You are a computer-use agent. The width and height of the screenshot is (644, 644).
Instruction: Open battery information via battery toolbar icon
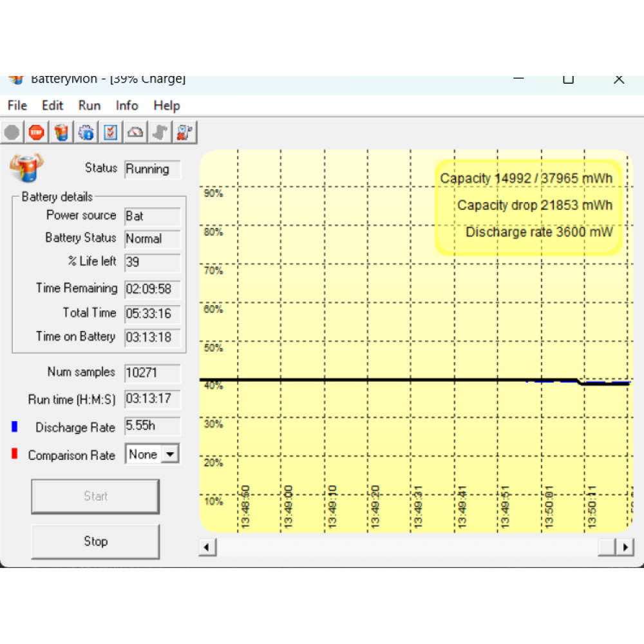tap(61, 133)
